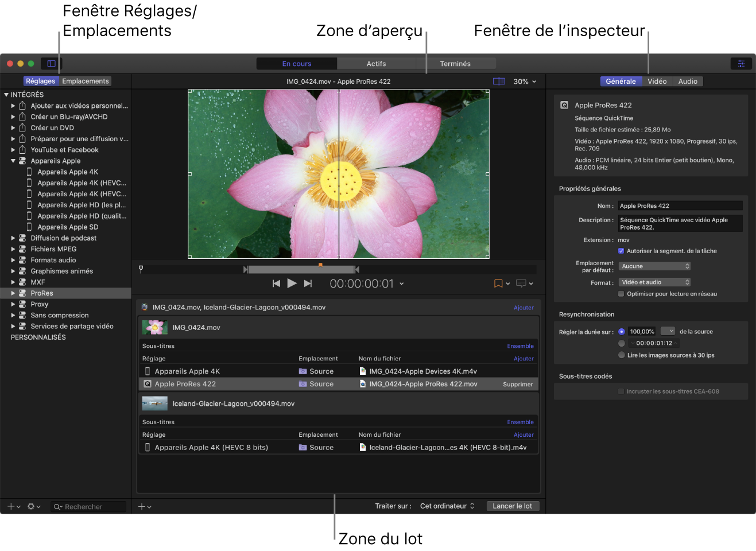Screen dimensions: 756x551
Task: Toggle Autoriser la segment. de la tâche checkbox
Action: pos(621,251)
